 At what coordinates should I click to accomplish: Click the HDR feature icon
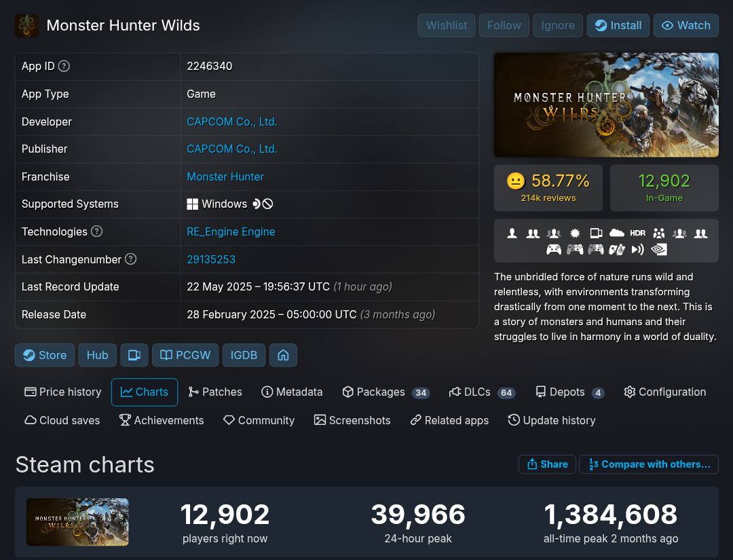[x=637, y=233]
